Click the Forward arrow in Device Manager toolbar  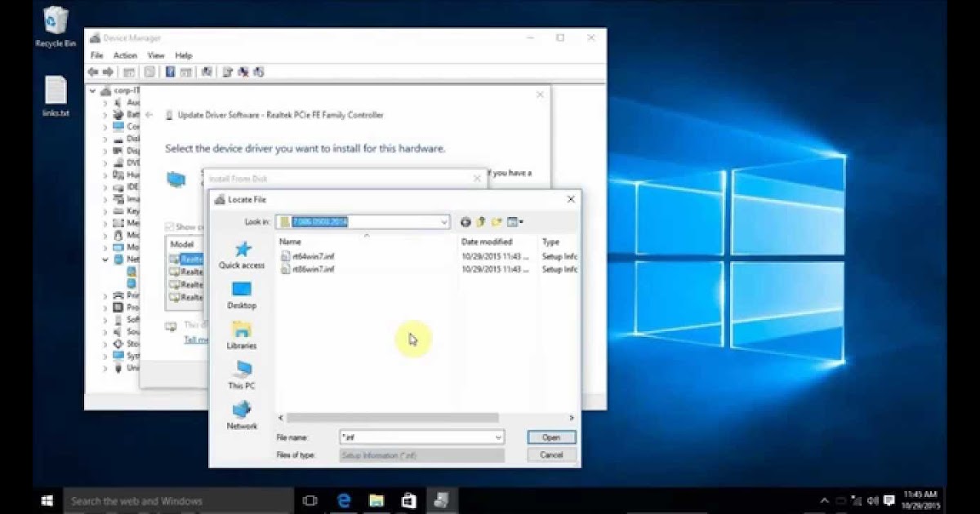point(109,72)
